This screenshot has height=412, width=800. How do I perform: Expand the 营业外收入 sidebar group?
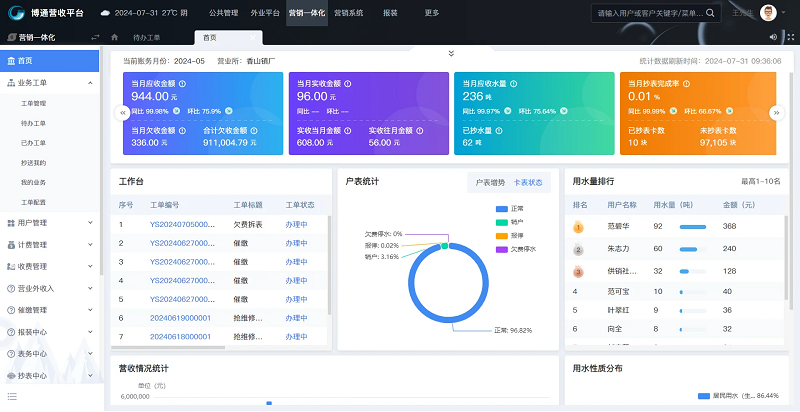pos(90,288)
